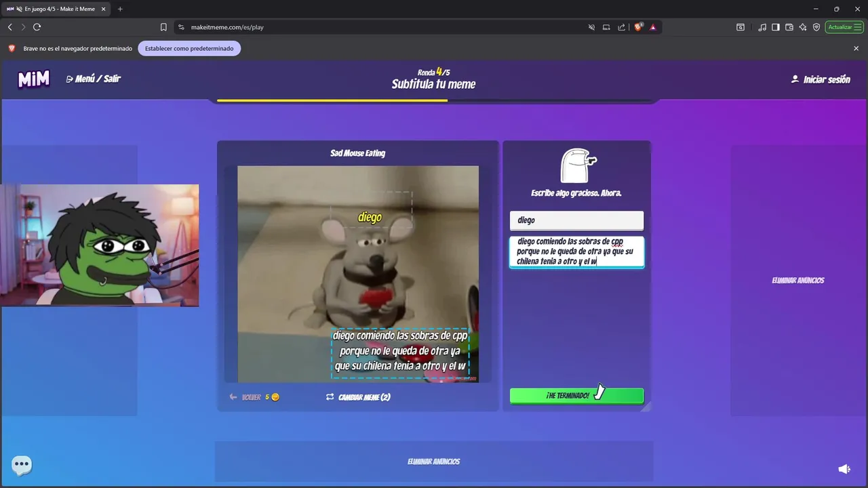The width and height of the screenshot is (868, 488).
Task: Open Leo AI sparkle icon
Action: point(803,27)
